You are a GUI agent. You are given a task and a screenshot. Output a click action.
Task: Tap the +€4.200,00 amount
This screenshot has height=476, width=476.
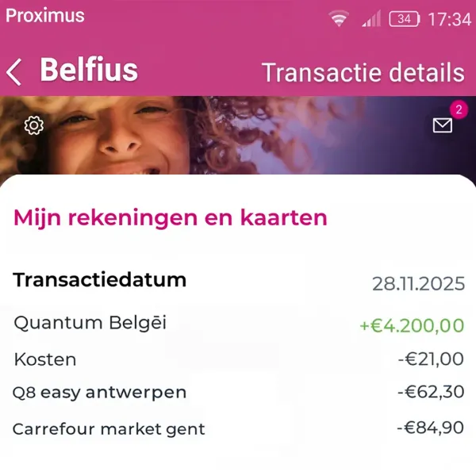pos(411,324)
